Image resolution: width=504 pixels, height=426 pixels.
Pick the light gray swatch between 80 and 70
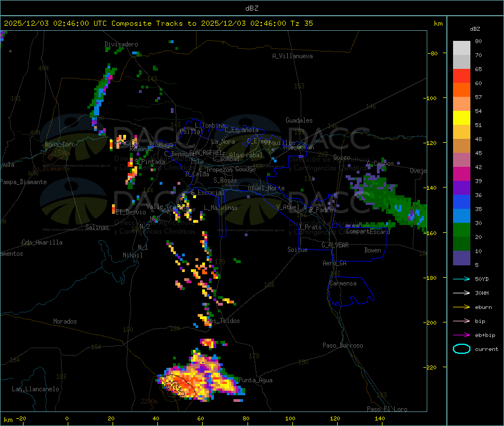(461, 48)
